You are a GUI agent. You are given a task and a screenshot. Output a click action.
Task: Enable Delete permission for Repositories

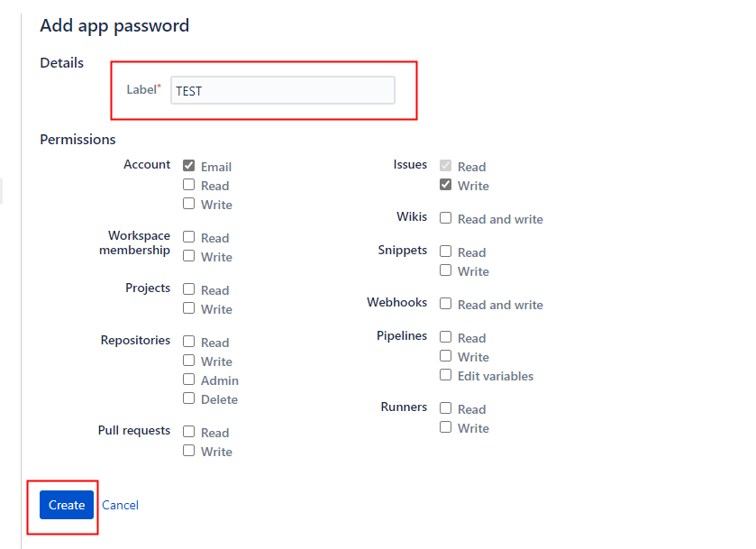click(x=188, y=398)
